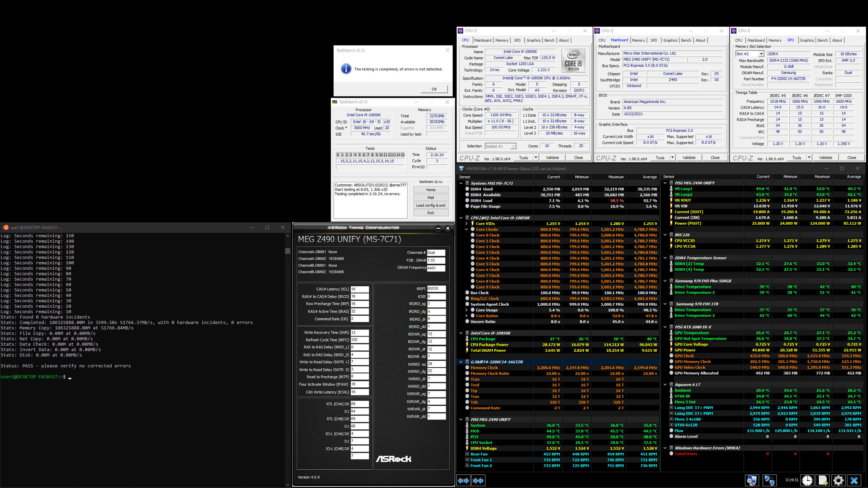This screenshot has height=488, width=868.
Task: Click DRAM Frequency field showing 4401
Action: [436, 268]
